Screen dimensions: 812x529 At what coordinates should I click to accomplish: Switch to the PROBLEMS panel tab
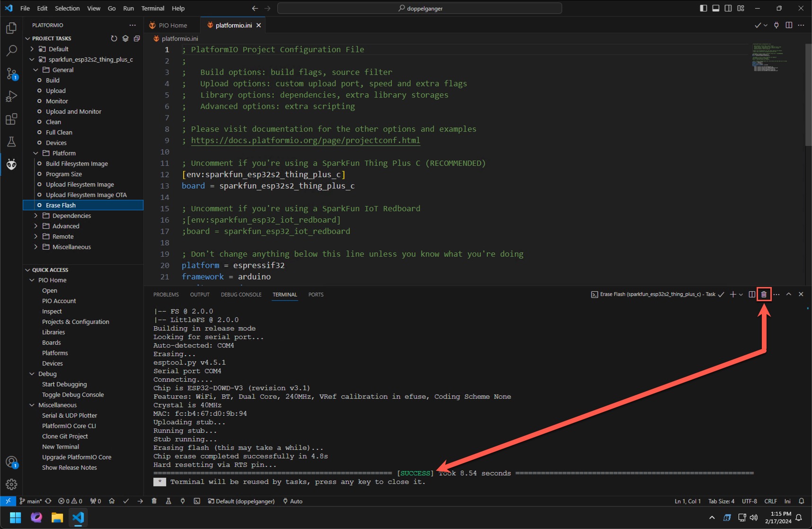pos(166,295)
